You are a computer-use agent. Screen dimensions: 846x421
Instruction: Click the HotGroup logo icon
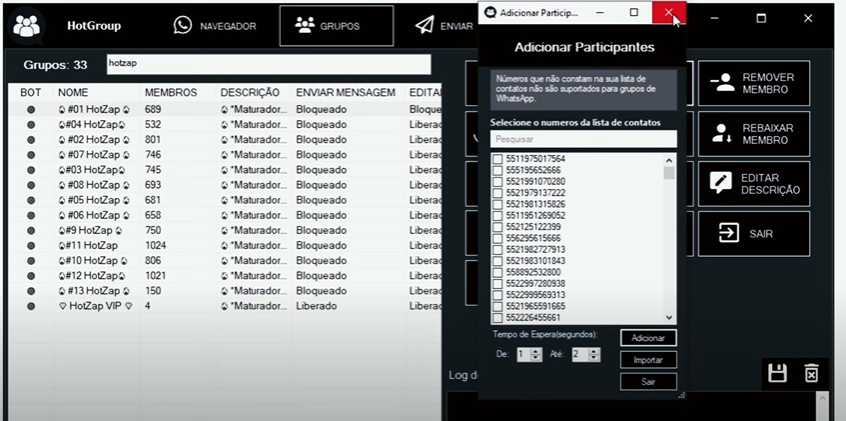click(x=26, y=26)
